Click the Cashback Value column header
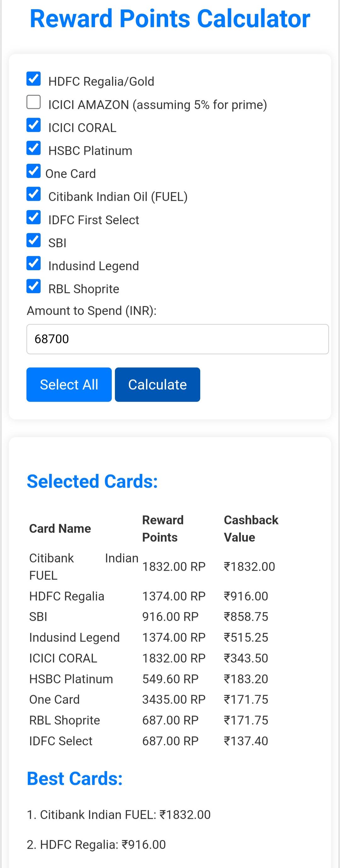 tap(251, 528)
